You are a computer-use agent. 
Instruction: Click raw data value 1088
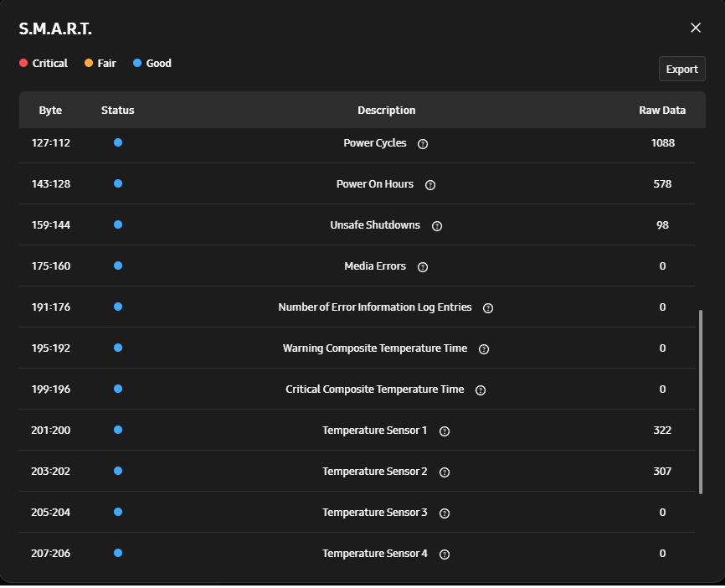pos(662,143)
